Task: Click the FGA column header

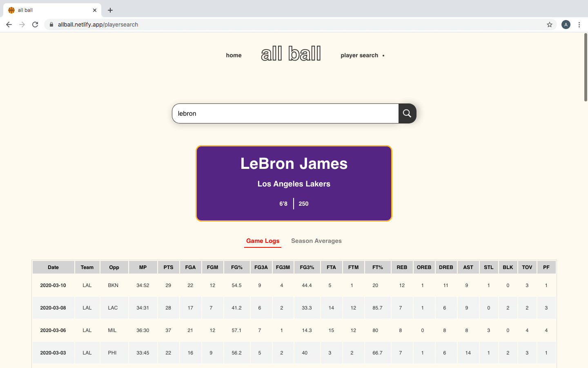Action: (x=190, y=267)
